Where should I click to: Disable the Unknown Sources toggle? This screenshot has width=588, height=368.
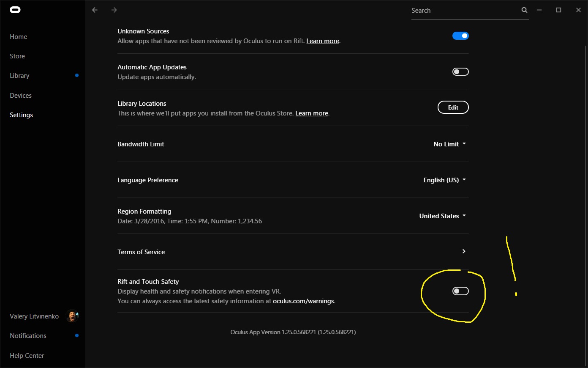tap(460, 36)
